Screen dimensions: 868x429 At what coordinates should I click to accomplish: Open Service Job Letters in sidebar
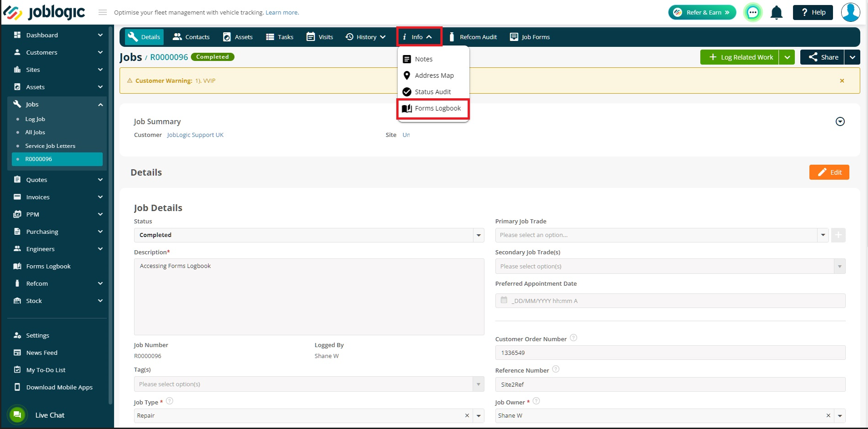click(50, 146)
